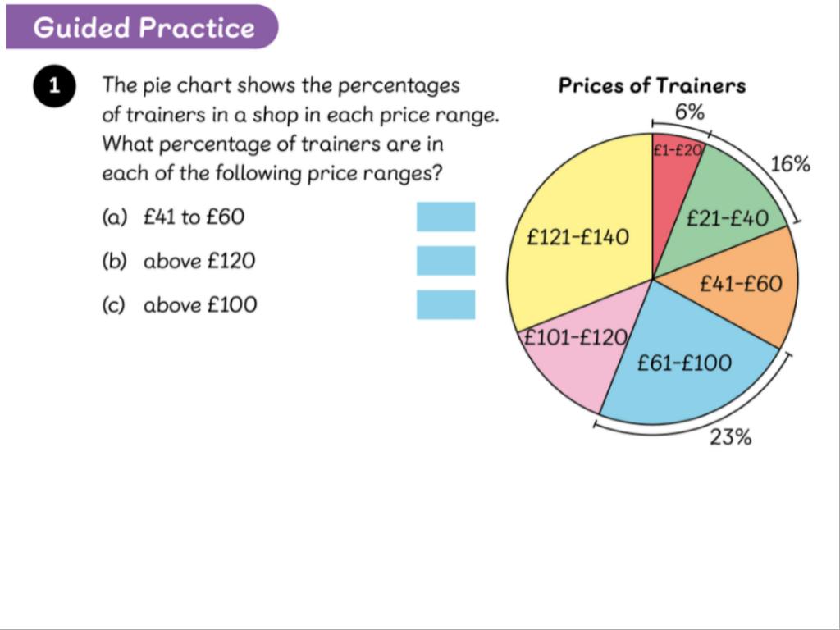
Task: Click the Guided Practice purple banner
Action: coord(143,28)
